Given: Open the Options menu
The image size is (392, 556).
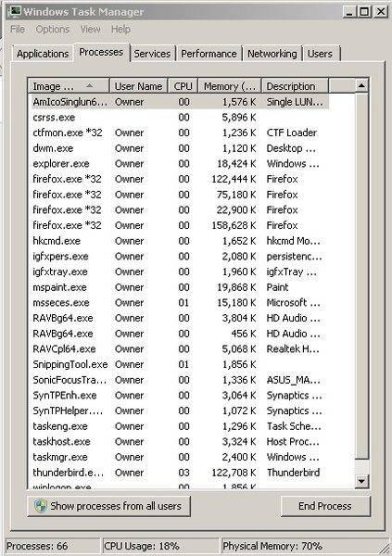Looking at the screenshot, I should pyautogui.click(x=52, y=29).
